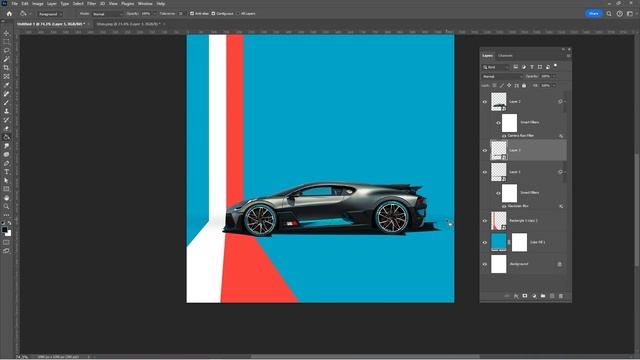Hide Layer 1 with its eye icon
The width and height of the screenshot is (640, 360).
pyautogui.click(x=485, y=172)
